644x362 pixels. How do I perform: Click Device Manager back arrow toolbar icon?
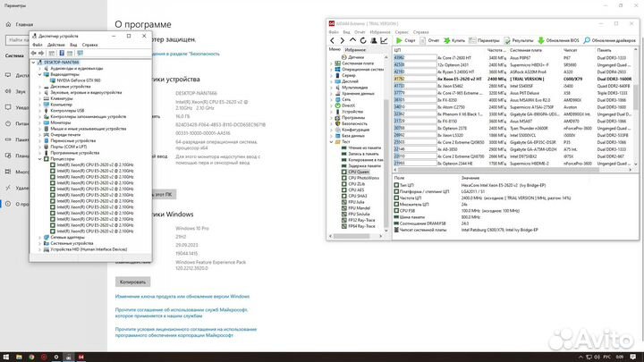pos(34,53)
